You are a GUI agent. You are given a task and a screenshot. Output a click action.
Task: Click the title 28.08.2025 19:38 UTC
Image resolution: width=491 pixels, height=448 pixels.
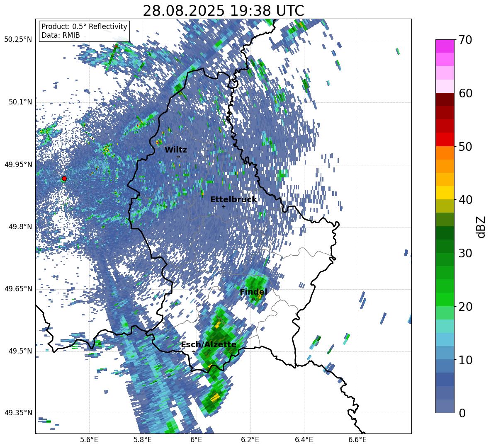click(223, 11)
